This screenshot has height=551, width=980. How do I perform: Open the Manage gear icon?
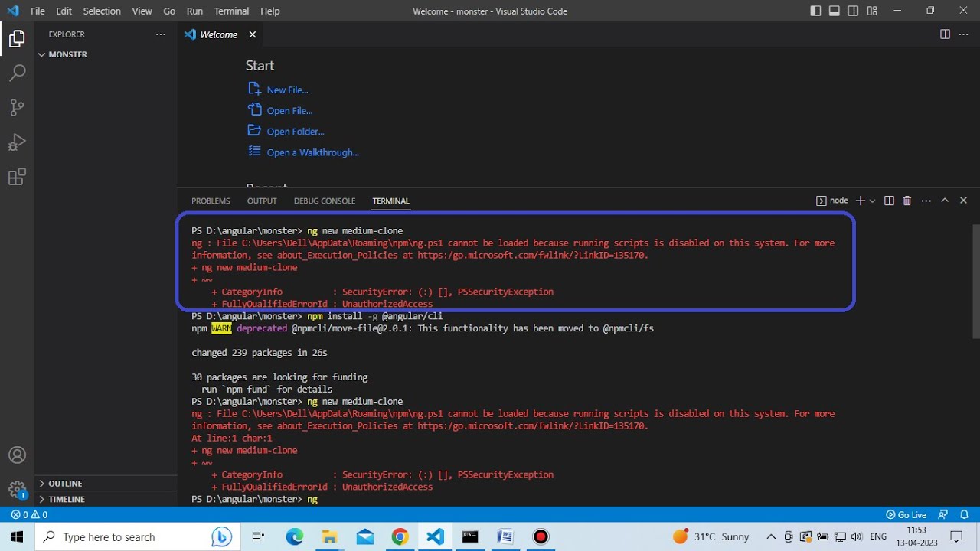tap(17, 490)
